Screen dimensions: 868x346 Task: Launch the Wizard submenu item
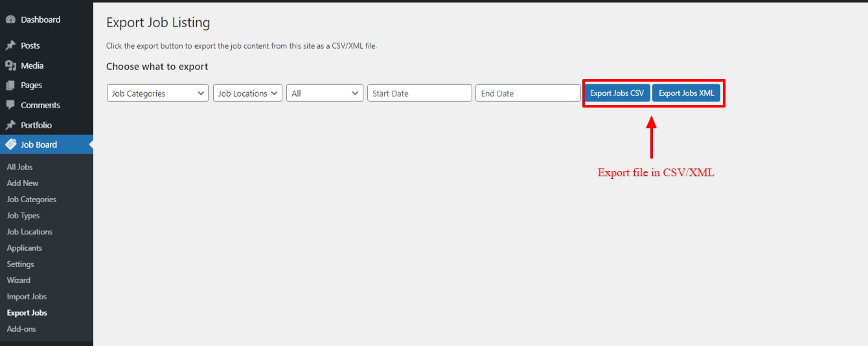click(x=19, y=281)
